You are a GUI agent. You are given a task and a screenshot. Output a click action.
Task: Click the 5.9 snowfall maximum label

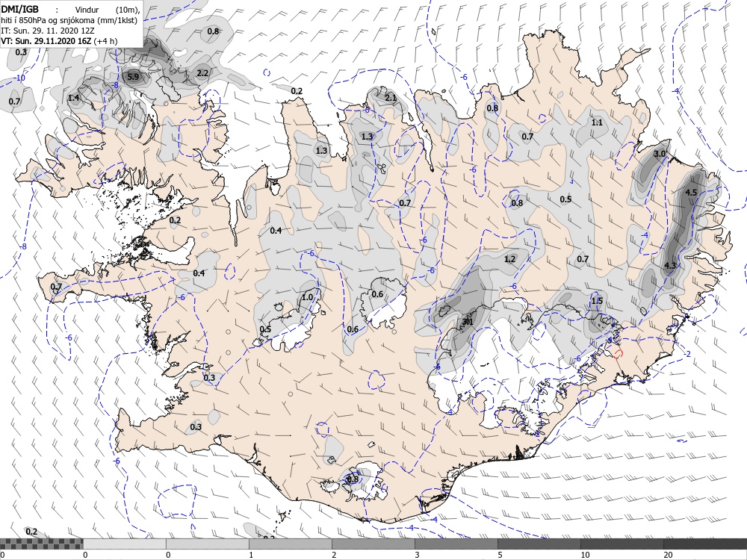click(x=134, y=77)
